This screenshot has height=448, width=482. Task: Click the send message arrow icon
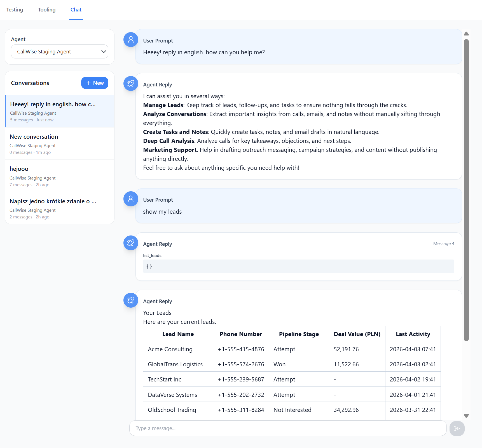click(x=457, y=428)
